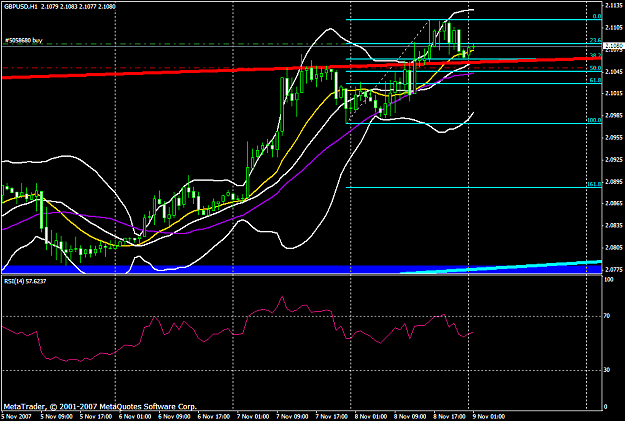Click the RSI scale value 70
This screenshot has width=625, height=421.
607,316
